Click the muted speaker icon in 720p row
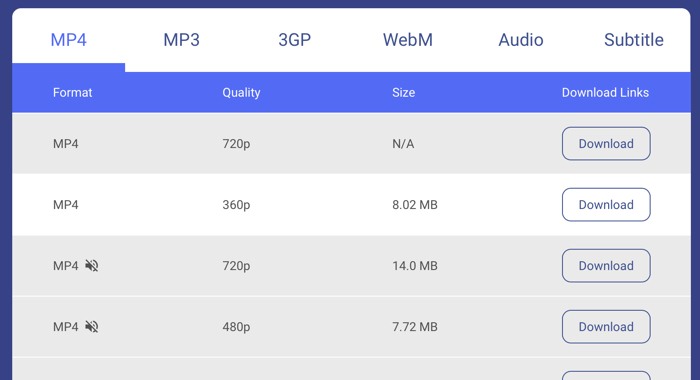Viewport: 700px width, 380px height. tap(92, 266)
